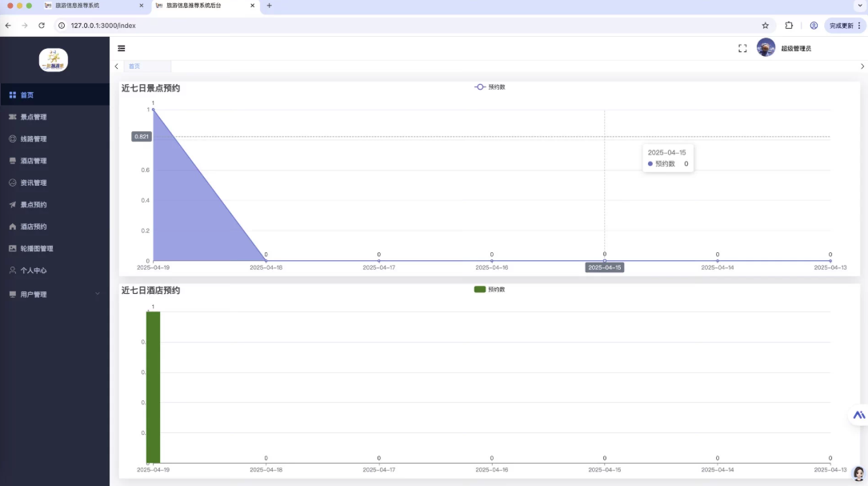Screen dimensions: 868x486
Task: Enter fullscreen mode via the header icon
Action: pos(742,49)
